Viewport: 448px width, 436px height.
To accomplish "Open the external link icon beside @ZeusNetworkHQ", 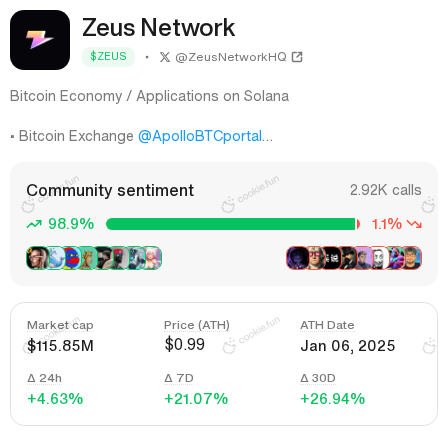I will pos(297,57).
